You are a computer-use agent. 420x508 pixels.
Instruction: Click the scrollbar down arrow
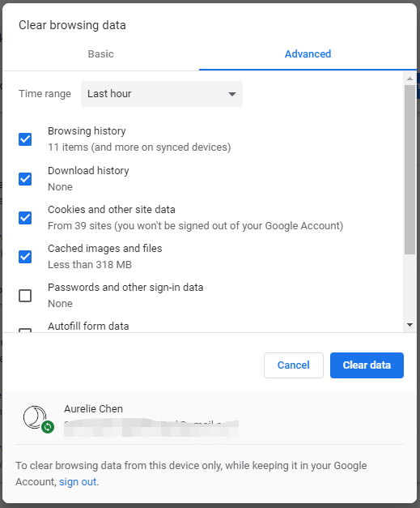pyautogui.click(x=409, y=325)
